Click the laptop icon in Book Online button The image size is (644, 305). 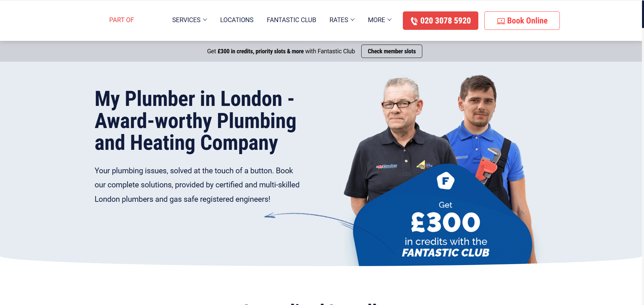501,21
